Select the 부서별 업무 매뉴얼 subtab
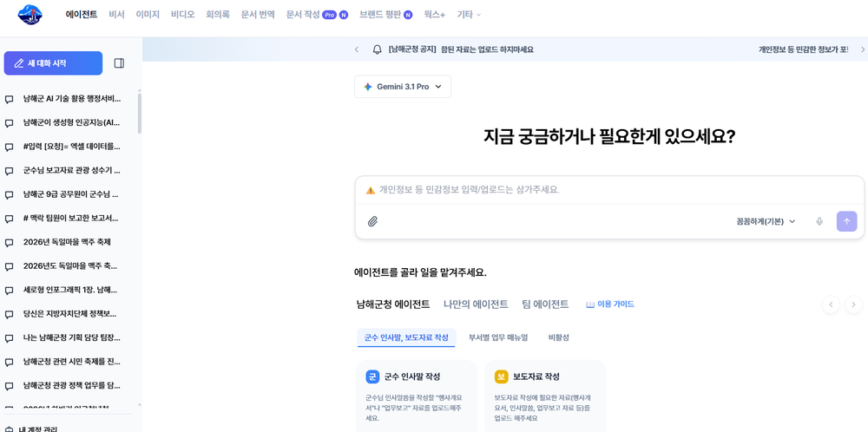 498,337
